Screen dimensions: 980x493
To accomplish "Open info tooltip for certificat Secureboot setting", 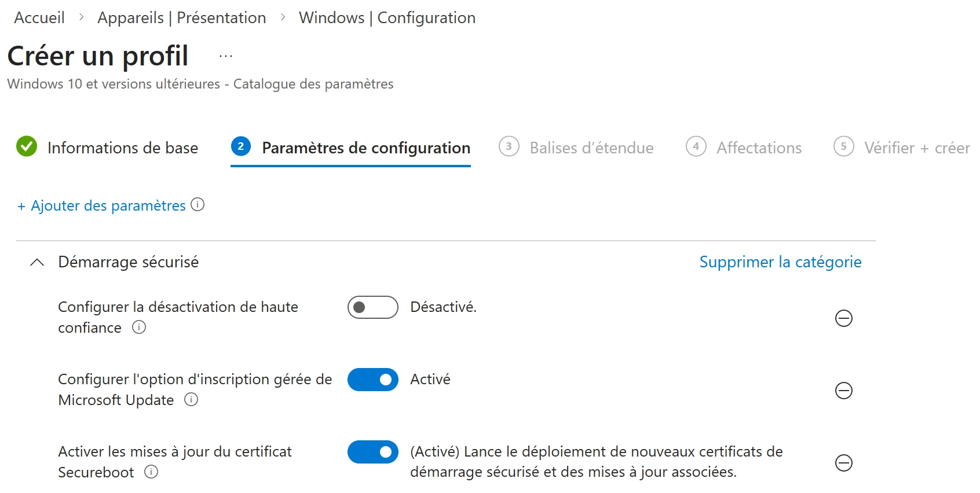I will [x=151, y=473].
